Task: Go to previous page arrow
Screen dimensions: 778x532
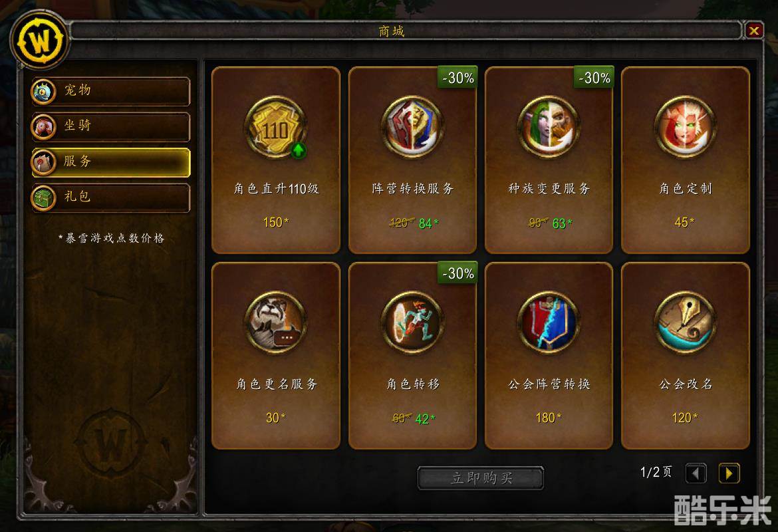Action: click(696, 473)
